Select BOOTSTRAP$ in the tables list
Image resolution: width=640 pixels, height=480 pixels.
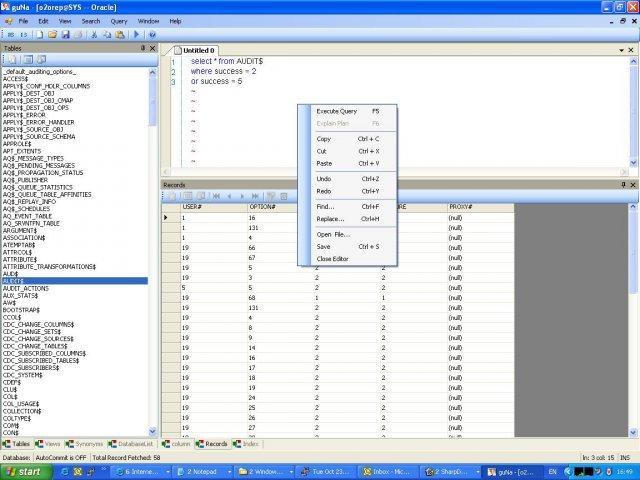pyautogui.click(x=21, y=310)
